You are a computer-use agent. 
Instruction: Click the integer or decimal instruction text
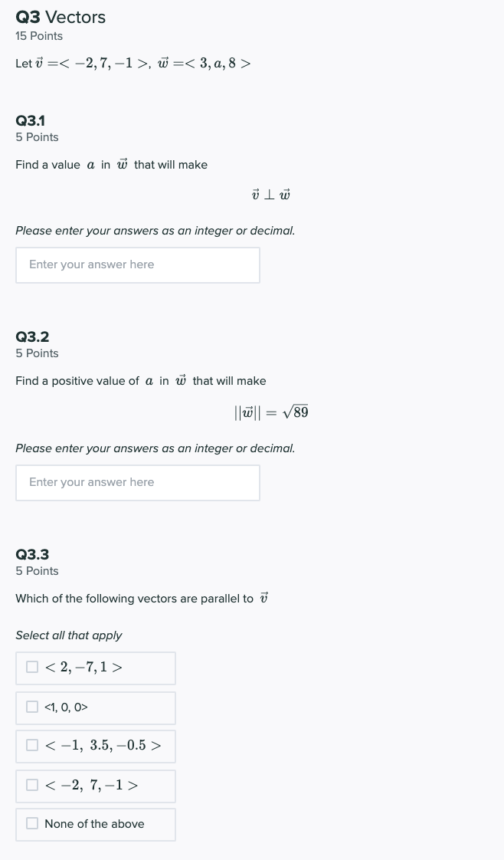coord(155,230)
